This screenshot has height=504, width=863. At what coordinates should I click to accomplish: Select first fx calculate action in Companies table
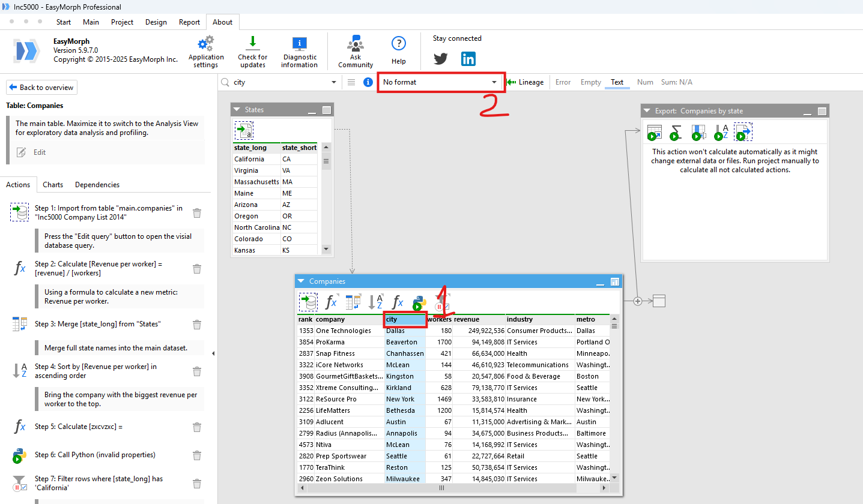pos(332,302)
